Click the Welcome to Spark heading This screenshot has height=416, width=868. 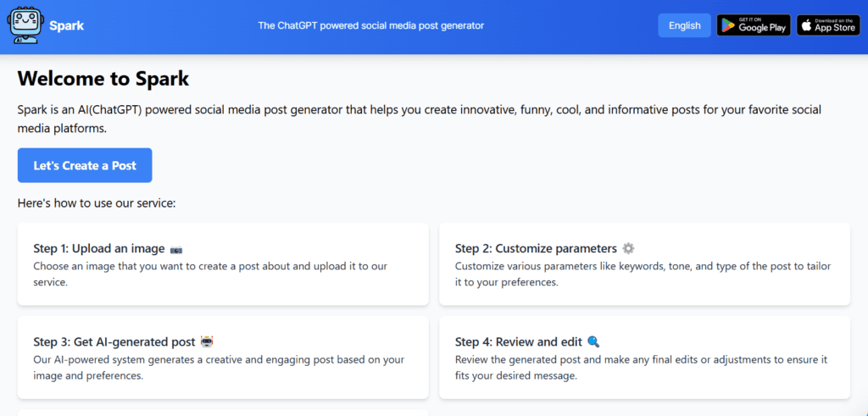103,79
